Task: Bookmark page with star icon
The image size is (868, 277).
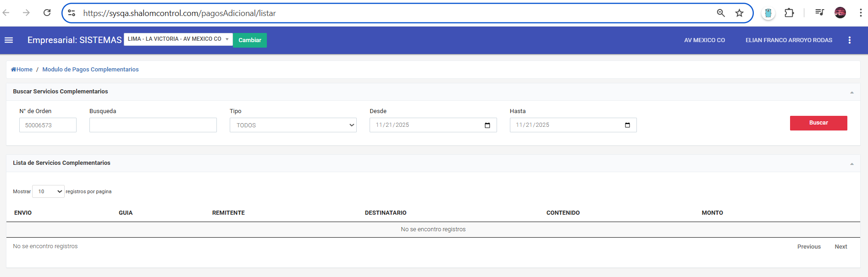Action: [739, 13]
